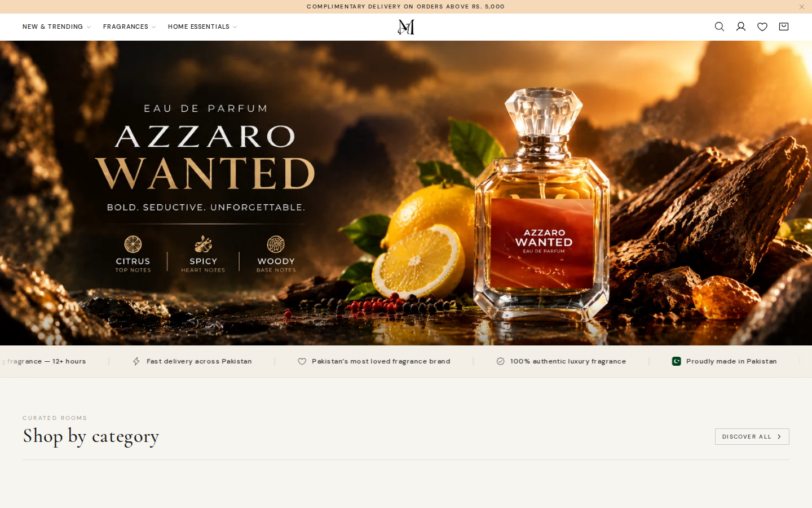Image resolution: width=812 pixels, height=508 pixels.
Task: Click the Azzaro Wanted banner title
Action: (x=205, y=157)
